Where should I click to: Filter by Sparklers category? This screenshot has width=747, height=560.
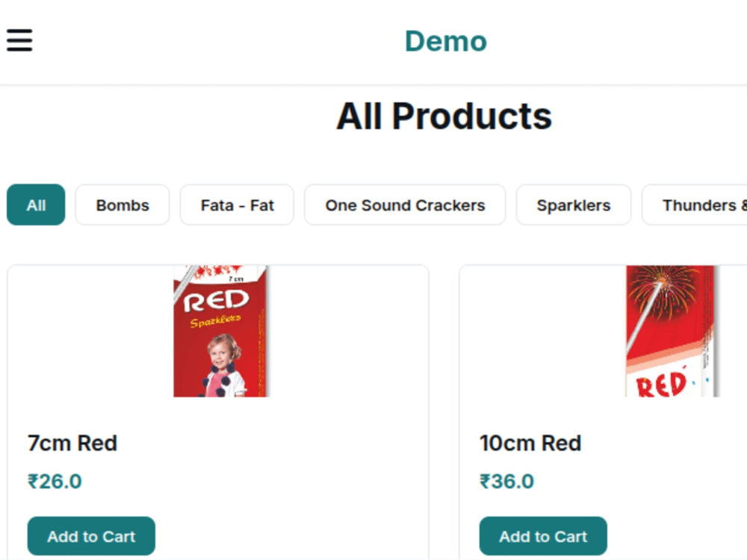[574, 205]
